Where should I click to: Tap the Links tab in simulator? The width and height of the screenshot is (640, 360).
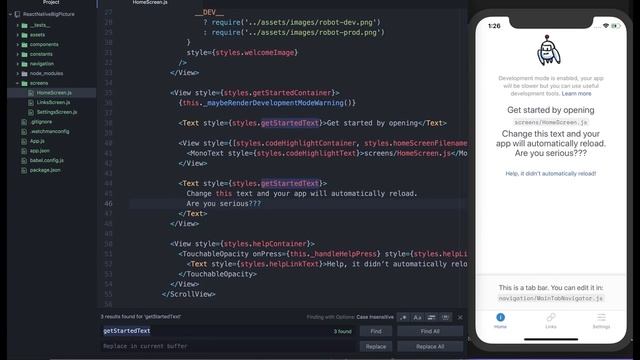point(551,321)
